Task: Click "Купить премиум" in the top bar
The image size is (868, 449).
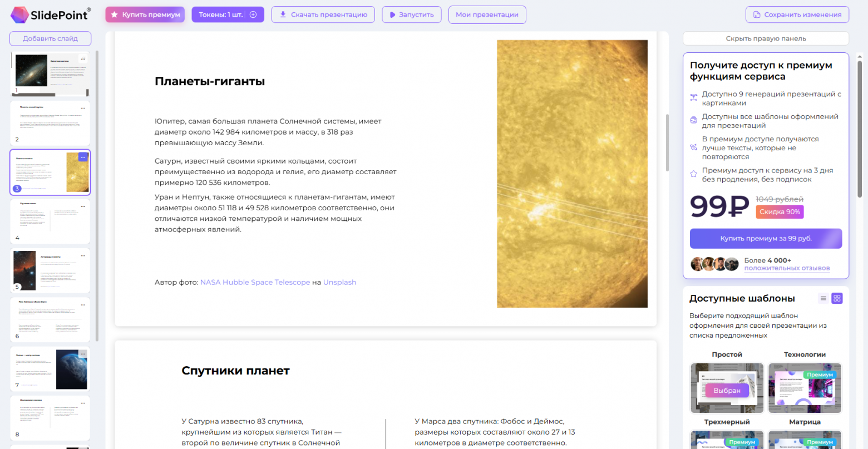Action: (145, 14)
